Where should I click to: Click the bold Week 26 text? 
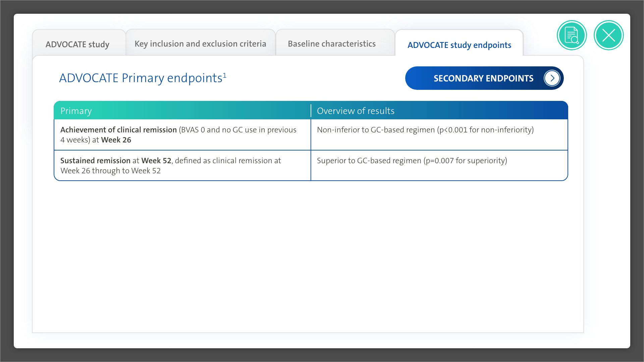pyautogui.click(x=116, y=140)
